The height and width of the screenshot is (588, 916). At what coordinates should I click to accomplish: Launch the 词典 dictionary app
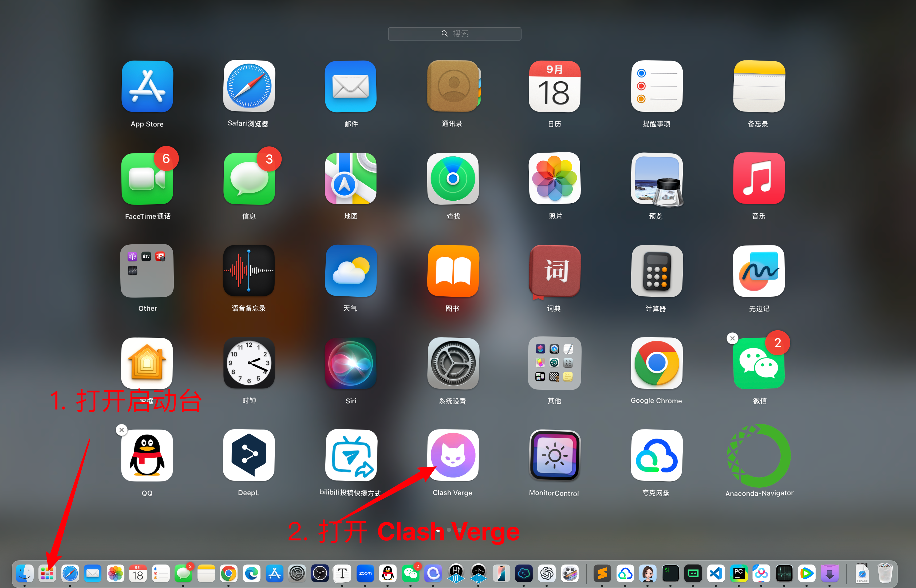tap(555, 272)
